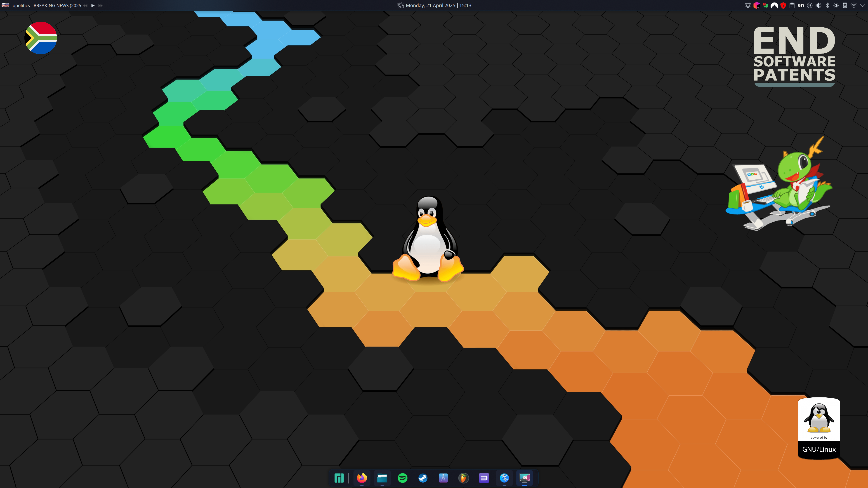Image resolution: width=868 pixels, height=488 pixels.
Task: Click the Tux penguin in desktop center
Action: pyautogui.click(x=428, y=239)
